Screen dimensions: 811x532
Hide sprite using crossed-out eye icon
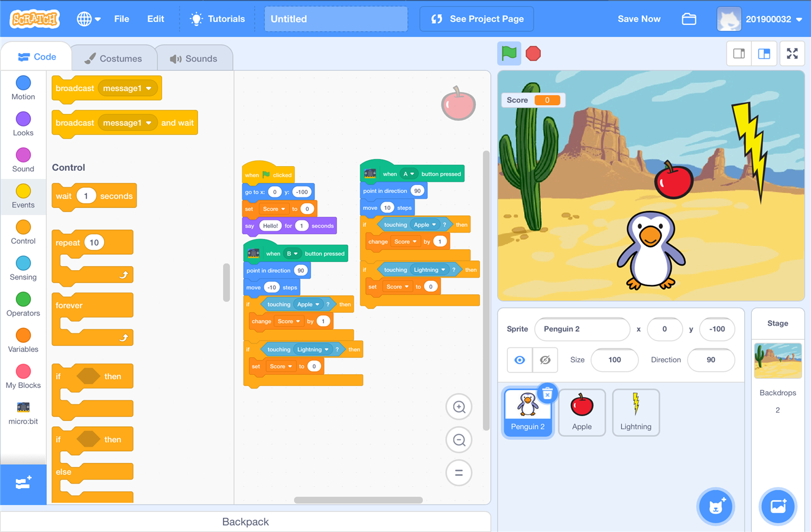pyautogui.click(x=545, y=360)
